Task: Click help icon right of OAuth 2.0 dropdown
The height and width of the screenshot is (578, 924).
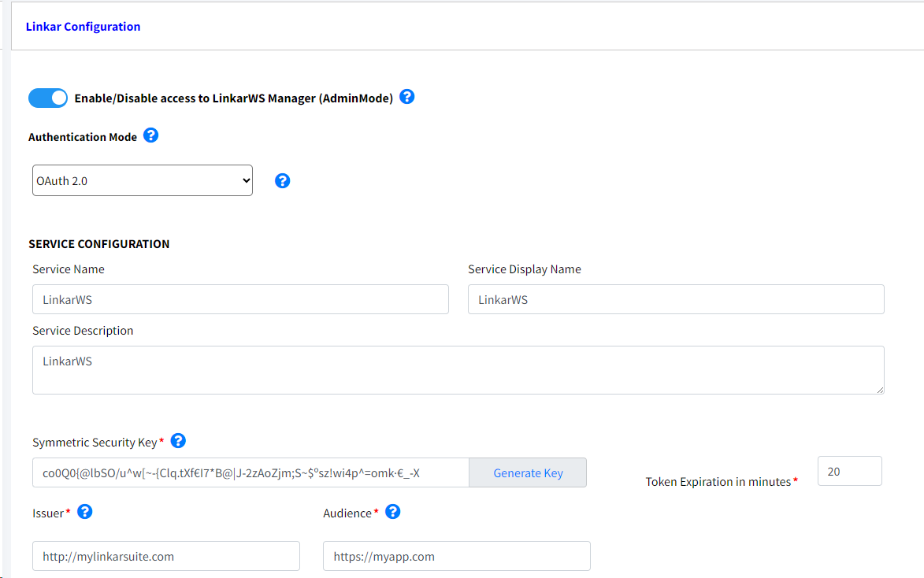Action: pyautogui.click(x=283, y=181)
